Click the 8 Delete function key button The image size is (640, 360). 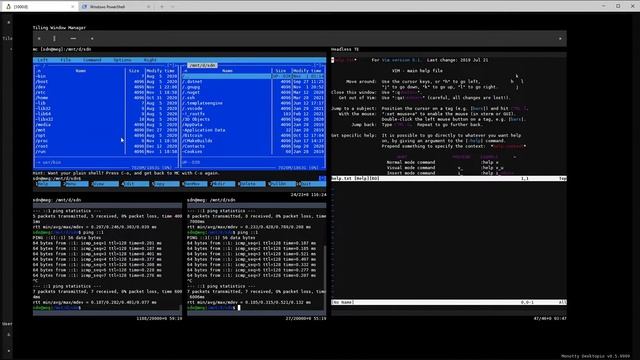tap(252, 184)
